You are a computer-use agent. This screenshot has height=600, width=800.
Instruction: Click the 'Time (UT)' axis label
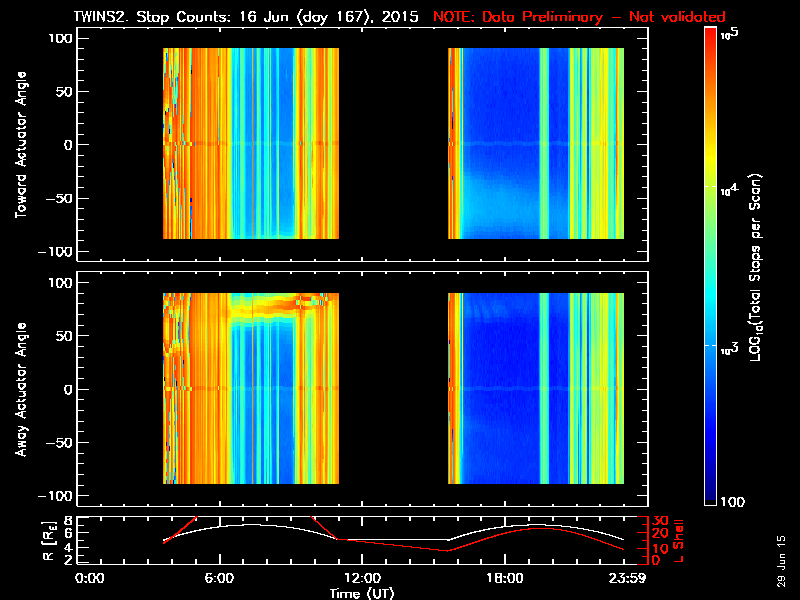(362, 593)
